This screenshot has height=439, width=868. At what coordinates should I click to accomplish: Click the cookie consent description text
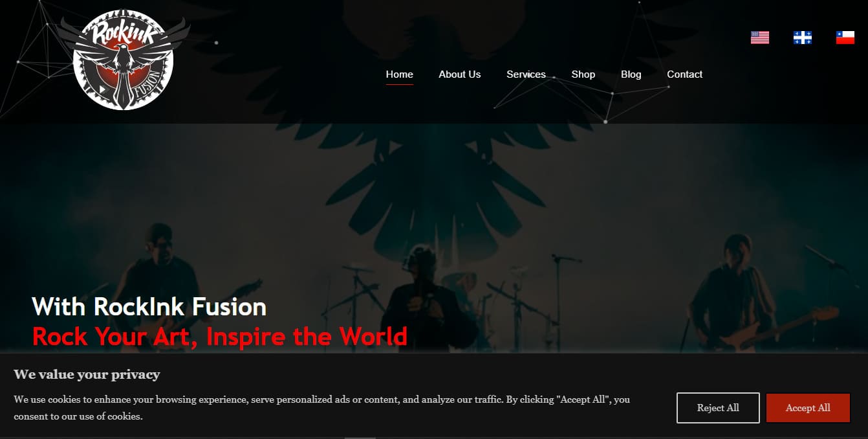321,408
